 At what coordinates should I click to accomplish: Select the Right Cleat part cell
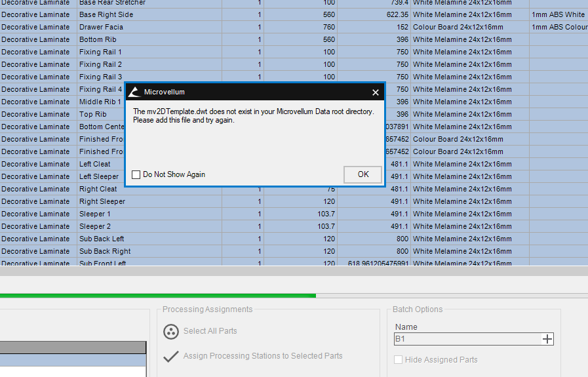coord(149,189)
